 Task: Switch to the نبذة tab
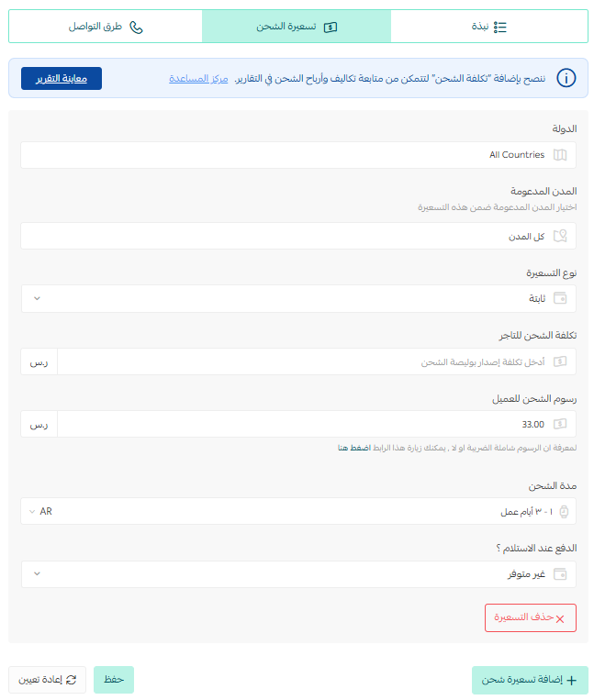pyautogui.click(x=489, y=27)
